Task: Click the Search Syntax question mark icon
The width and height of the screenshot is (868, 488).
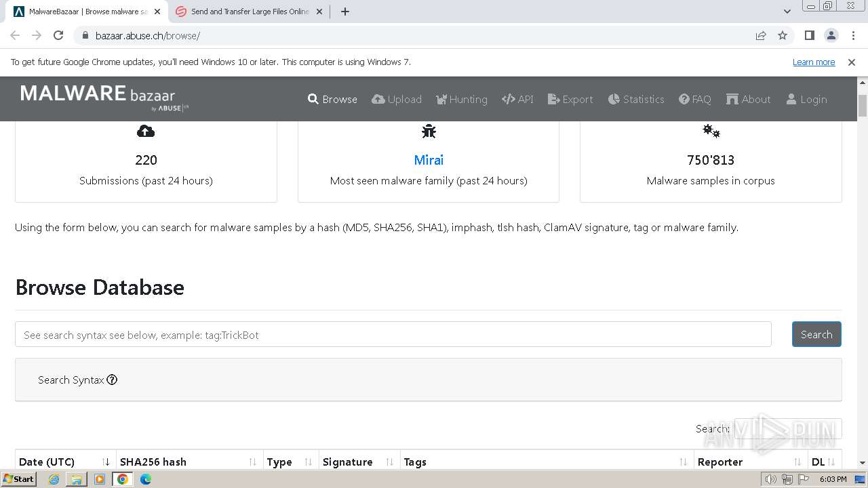Action: coord(113,380)
